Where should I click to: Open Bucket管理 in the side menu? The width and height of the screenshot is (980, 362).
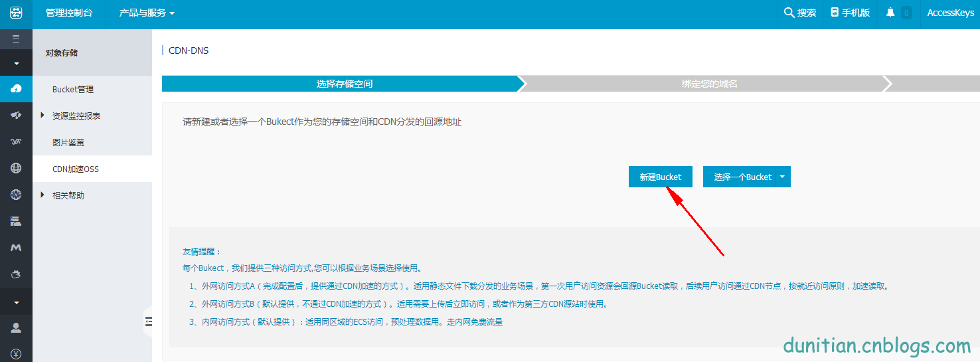coord(73,89)
